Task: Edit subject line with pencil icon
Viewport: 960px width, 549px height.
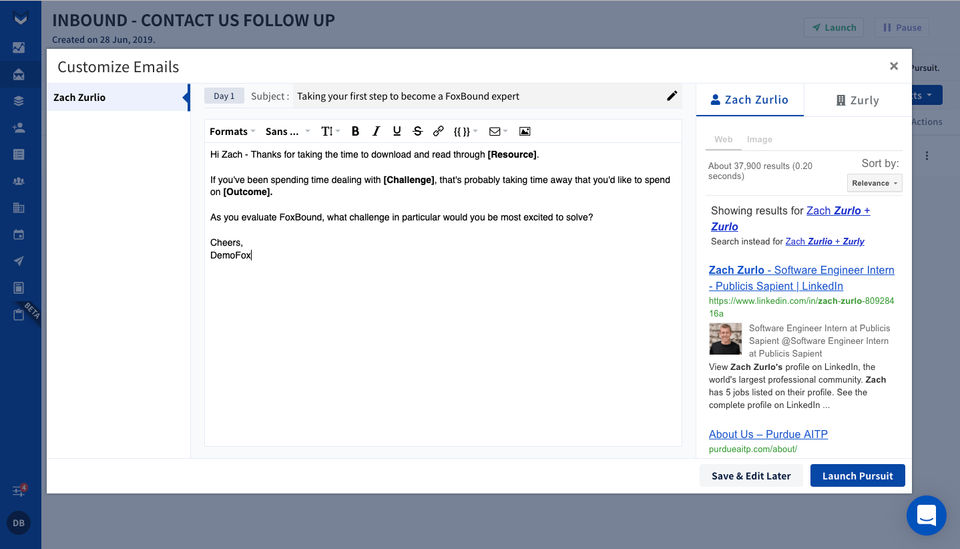Action: [x=672, y=95]
